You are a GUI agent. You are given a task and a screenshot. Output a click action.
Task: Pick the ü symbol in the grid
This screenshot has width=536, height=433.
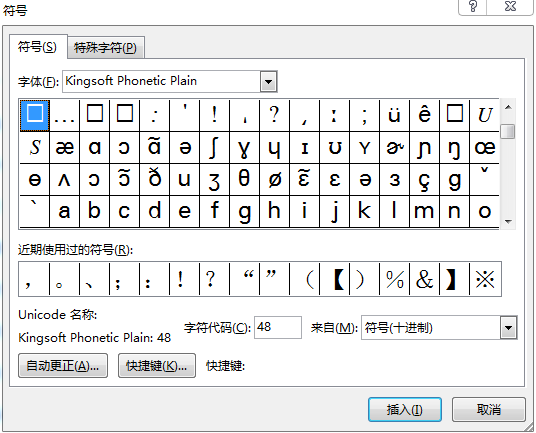(394, 116)
